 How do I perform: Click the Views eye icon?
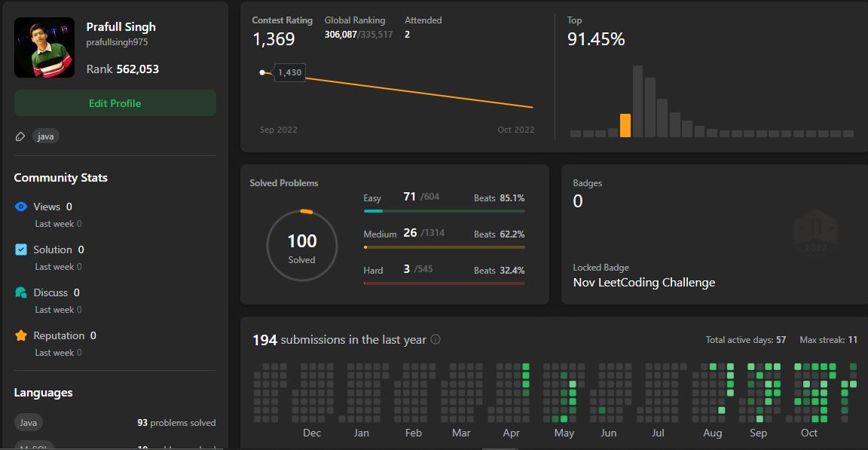point(21,207)
